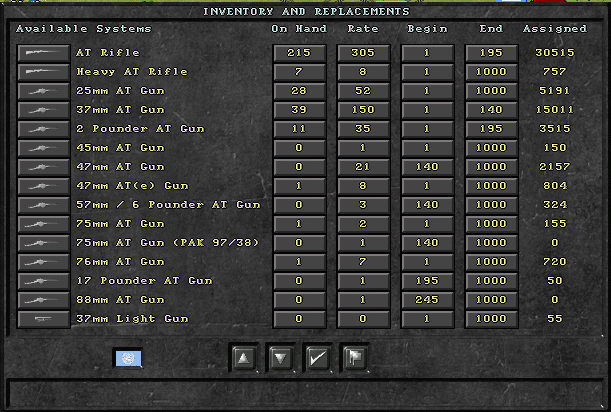Click the AT Rifle On Hand value 215
The height and width of the screenshot is (412, 611).
(299, 53)
